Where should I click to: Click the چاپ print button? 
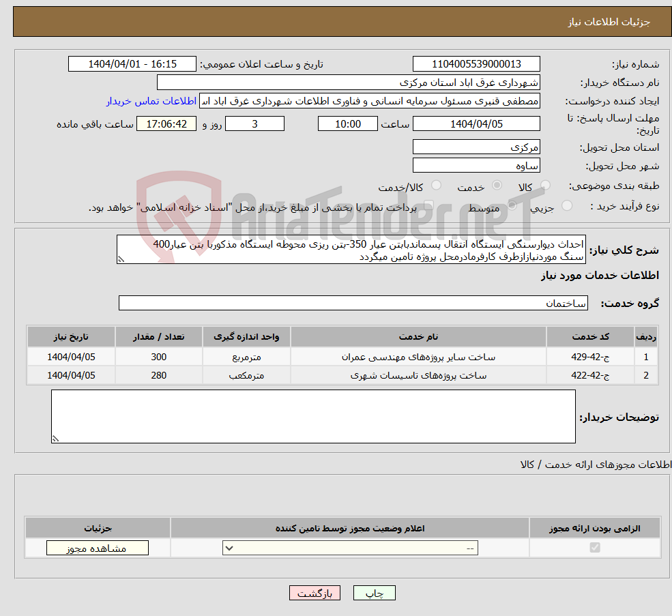(x=374, y=593)
